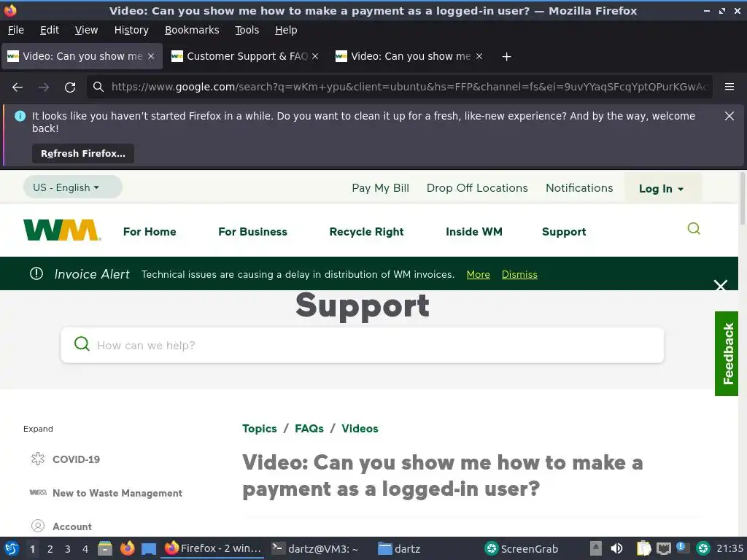Viewport: 747px width, 560px height.
Task: Open the Feedback side tab
Action: [x=727, y=354]
